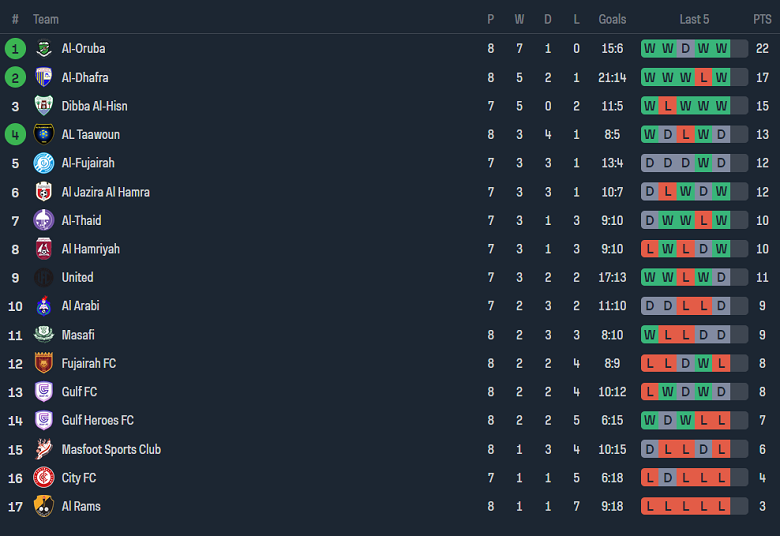Click the Dibba Al-Hisn team badge

point(43,106)
